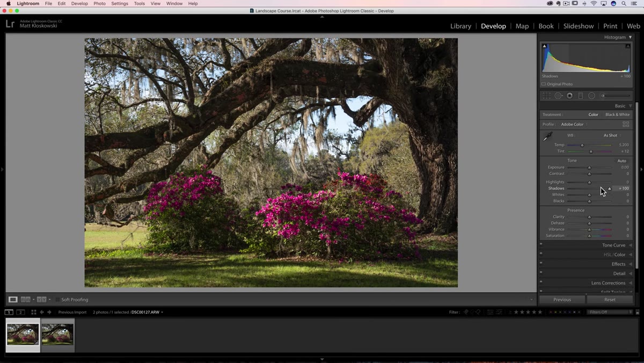Select Color treatment
The height and width of the screenshot is (363, 644).
[593, 114]
